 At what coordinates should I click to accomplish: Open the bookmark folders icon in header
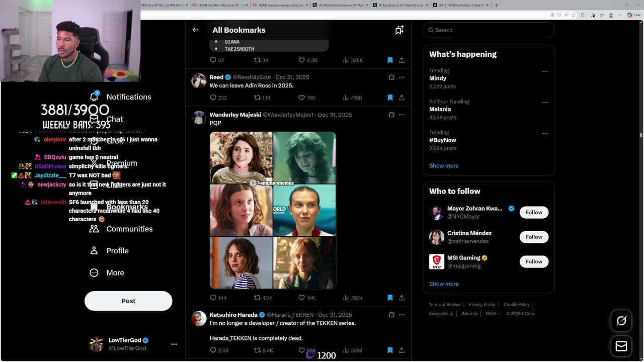(x=399, y=30)
